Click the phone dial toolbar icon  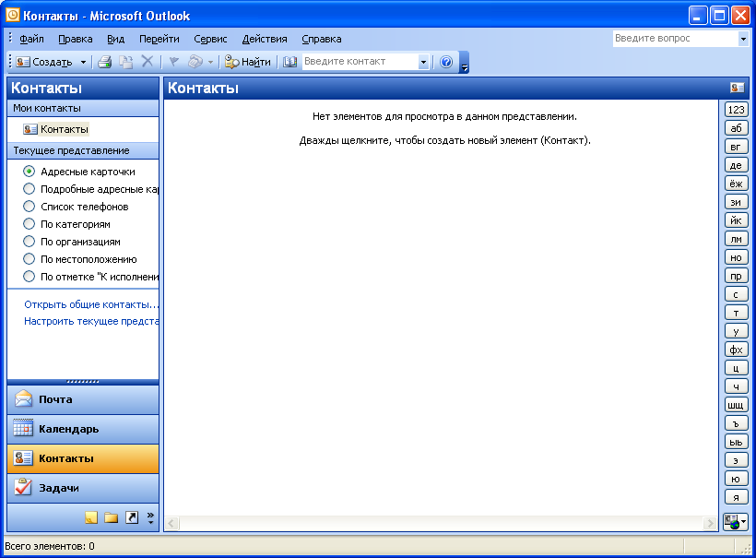[195, 62]
